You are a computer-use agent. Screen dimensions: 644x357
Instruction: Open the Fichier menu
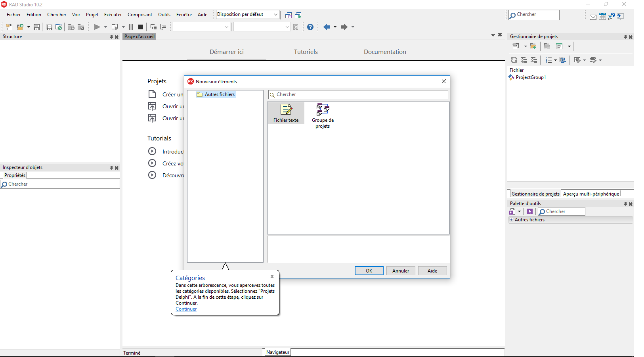coord(14,15)
